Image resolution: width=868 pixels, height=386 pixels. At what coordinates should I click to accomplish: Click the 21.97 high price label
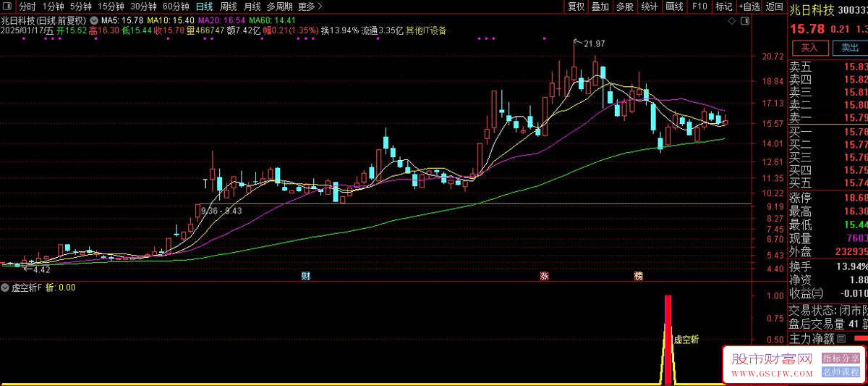[x=593, y=45]
